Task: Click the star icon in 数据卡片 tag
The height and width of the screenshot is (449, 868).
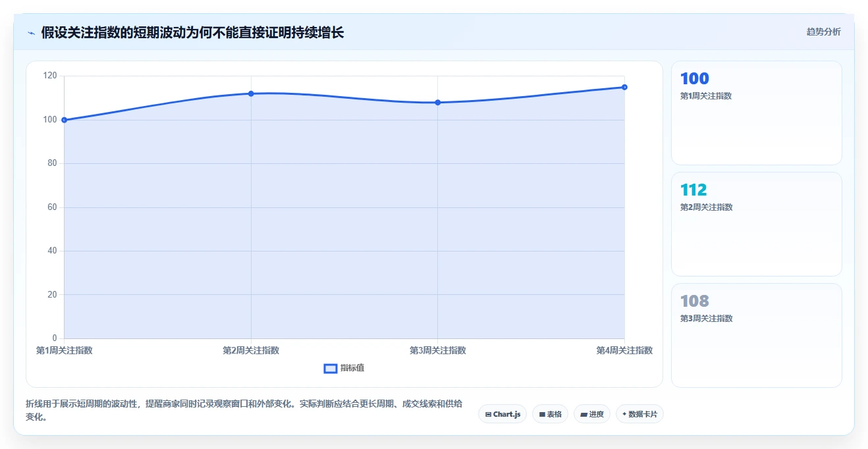Action: [624, 414]
